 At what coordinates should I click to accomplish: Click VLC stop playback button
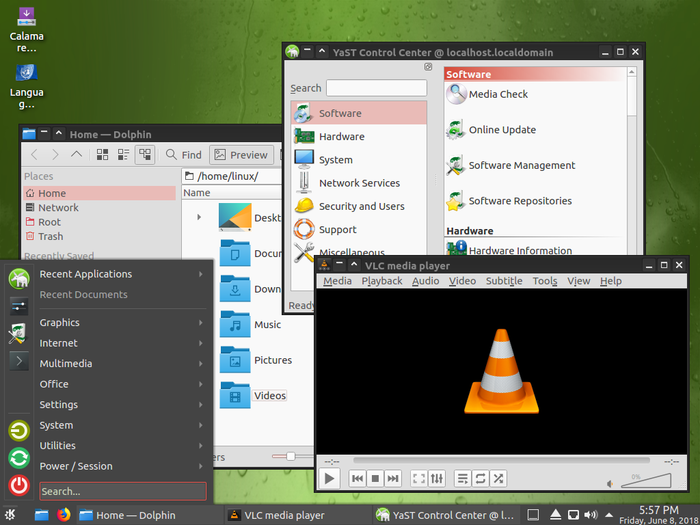click(375, 479)
